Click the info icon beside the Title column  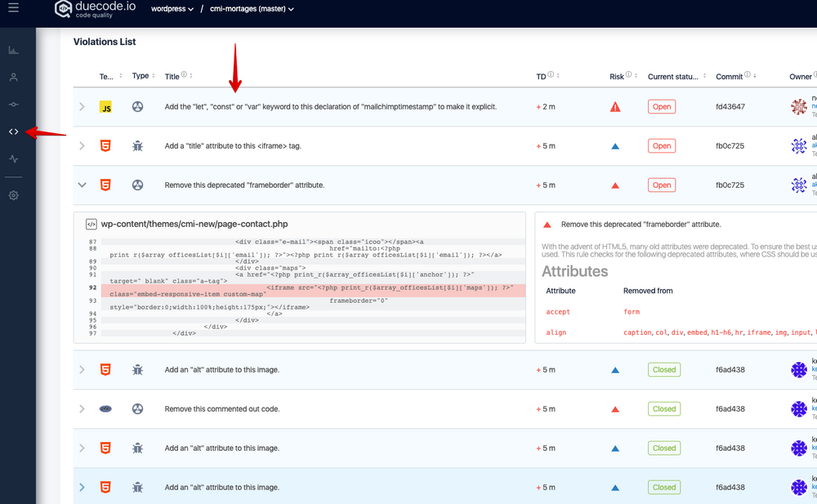(184, 75)
